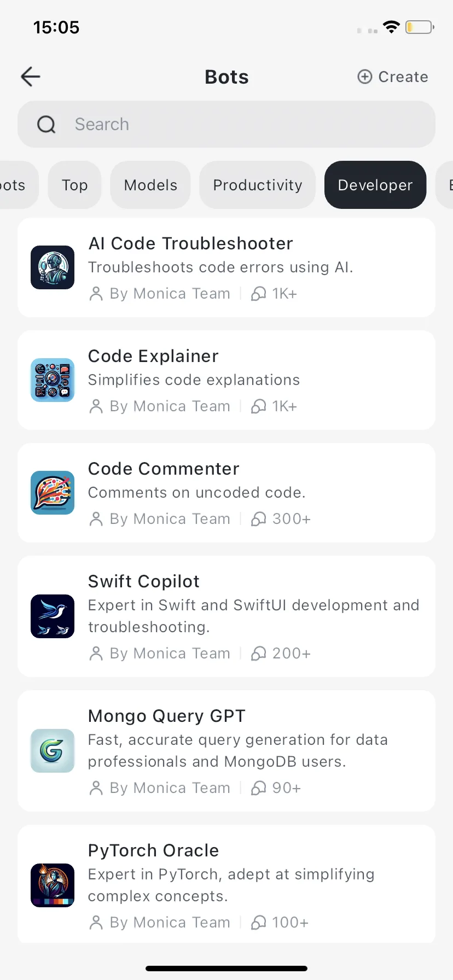Open the Swift Copilot bot card
453x980 pixels.
pos(226,616)
